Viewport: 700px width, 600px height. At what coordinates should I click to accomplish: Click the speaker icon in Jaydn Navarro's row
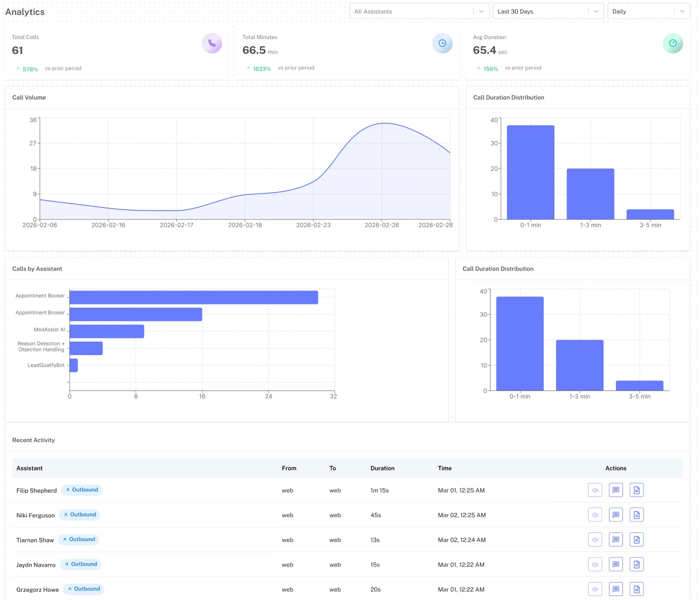click(595, 564)
